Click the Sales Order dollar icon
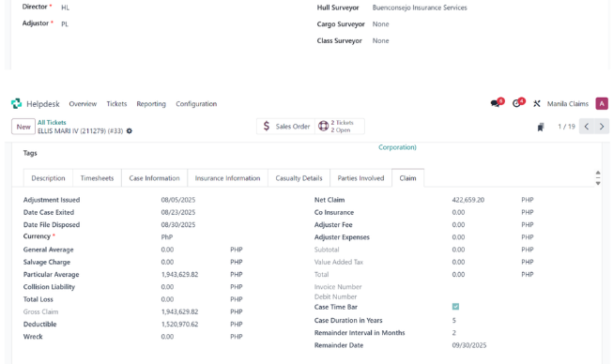The height and width of the screenshot is (364, 613). pyautogui.click(x=267, y=126)
